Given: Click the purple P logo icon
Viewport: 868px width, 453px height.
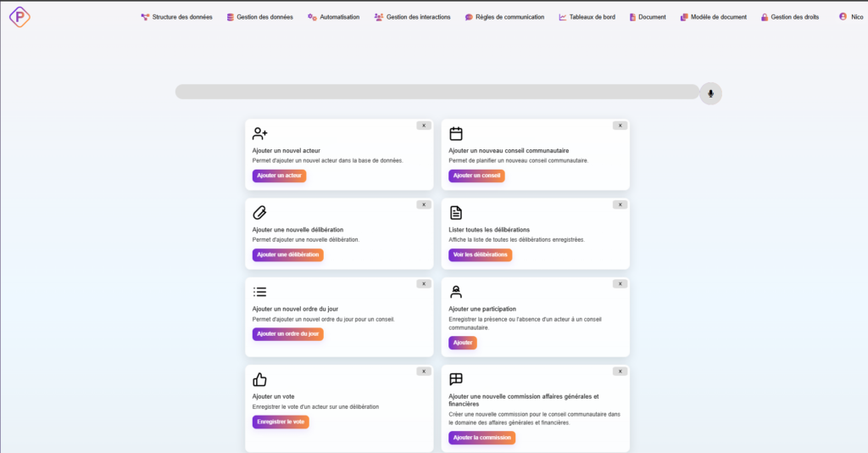Looking at the screenshot, I should (x=19, y=16).
